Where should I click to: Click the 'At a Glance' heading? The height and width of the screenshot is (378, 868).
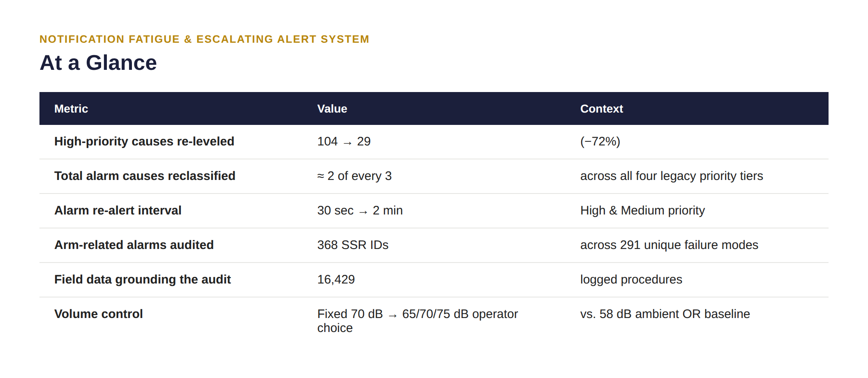[98, 63]
